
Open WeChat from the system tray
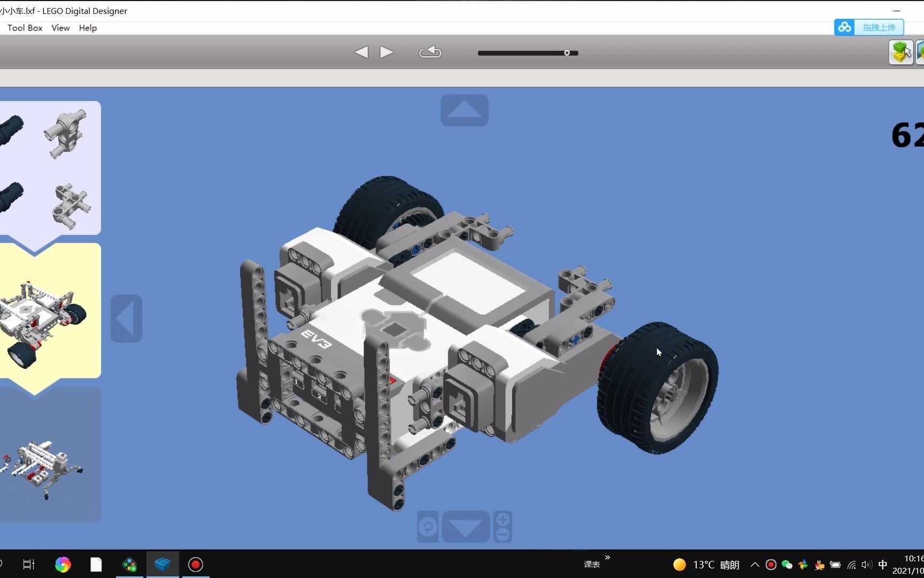pyautogui.click(x=787, y=565)
